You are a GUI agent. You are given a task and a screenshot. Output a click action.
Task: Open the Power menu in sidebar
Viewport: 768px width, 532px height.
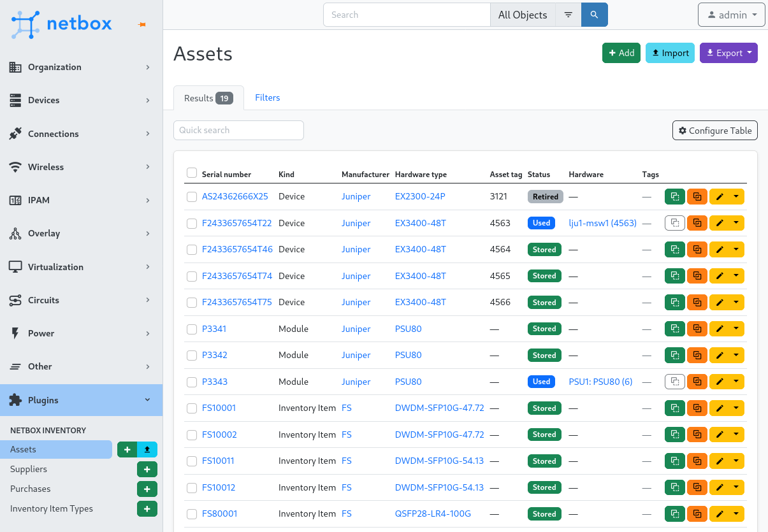[81, 333]
